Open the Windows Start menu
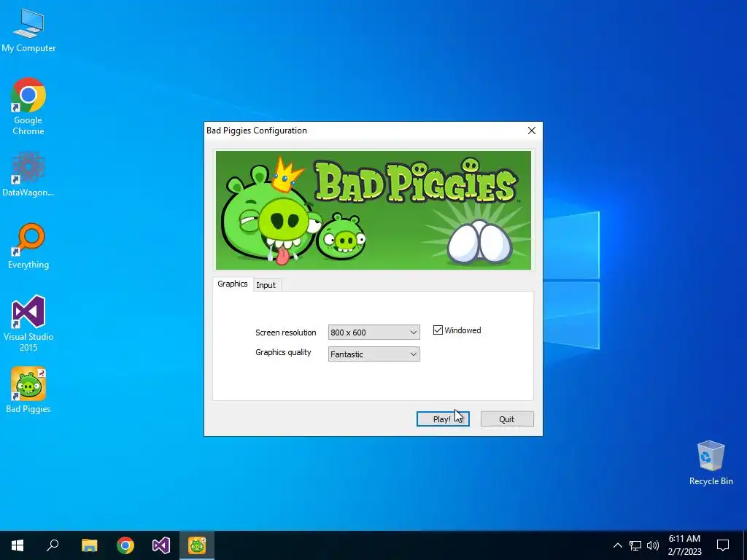Image resolution: width=747 pixels, height=560 pixels. pos(18,545)
